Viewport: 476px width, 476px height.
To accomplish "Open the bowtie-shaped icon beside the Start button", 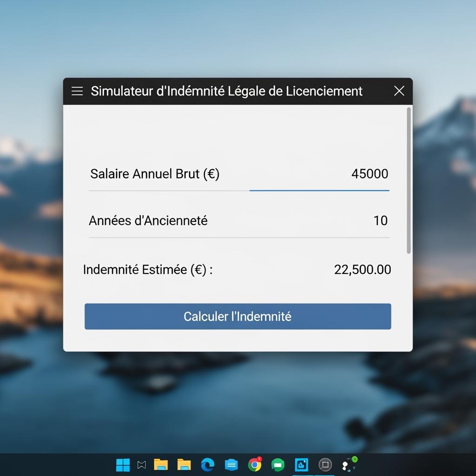I will 141,465.
